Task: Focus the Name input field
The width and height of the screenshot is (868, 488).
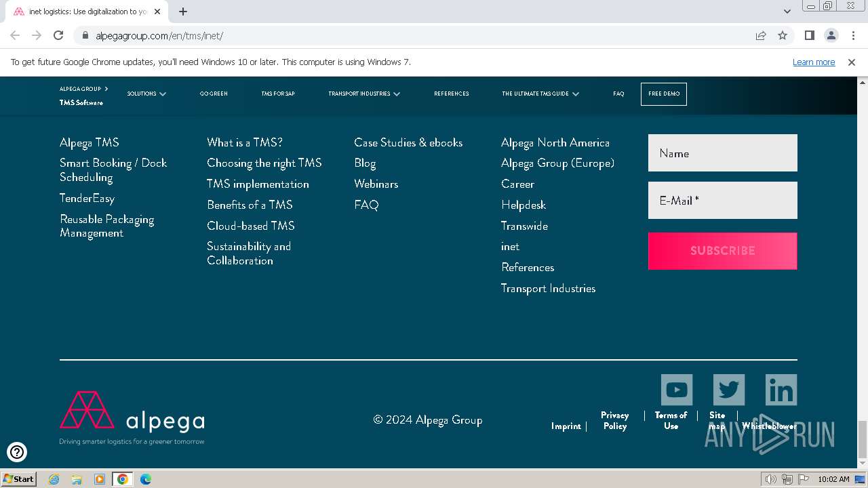Action: [723, 153]
